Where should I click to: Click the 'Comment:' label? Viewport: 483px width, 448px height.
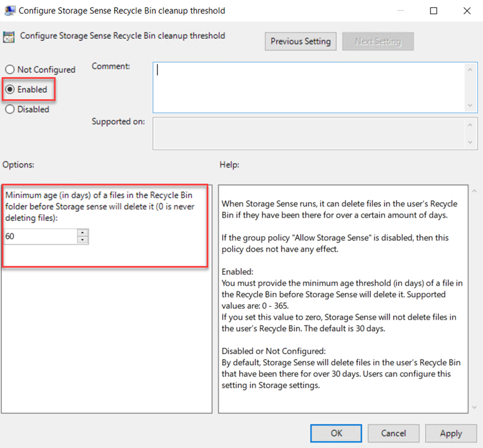pos(111,66)
